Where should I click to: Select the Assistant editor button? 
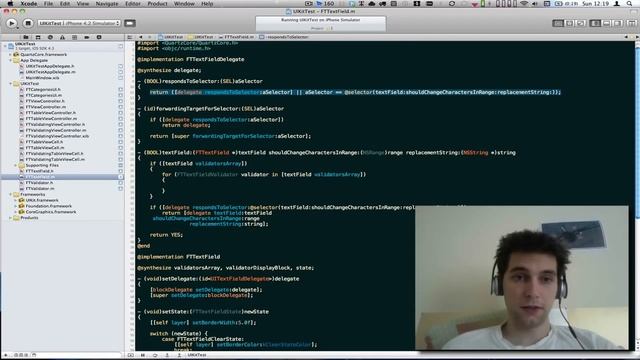coord(569,23)
